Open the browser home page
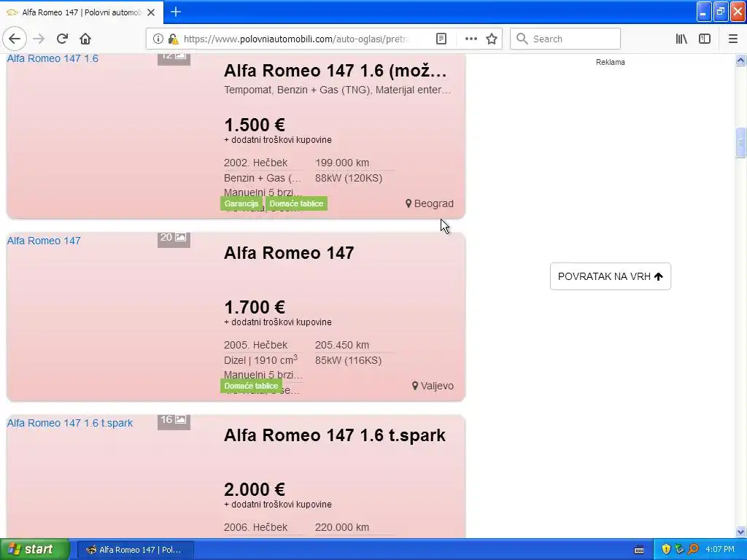This screenshot has width=747, height=560. tap(85, 39)
